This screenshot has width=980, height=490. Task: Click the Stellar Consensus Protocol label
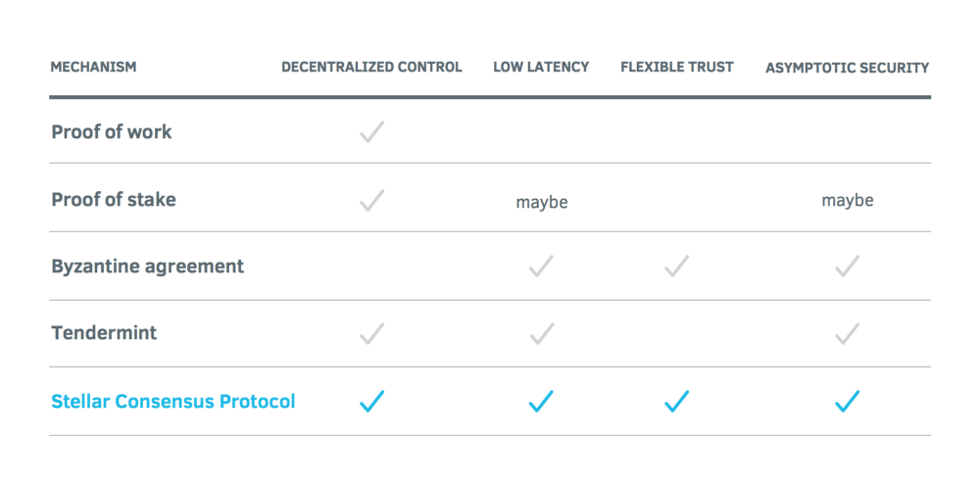(x=172, y=401)
